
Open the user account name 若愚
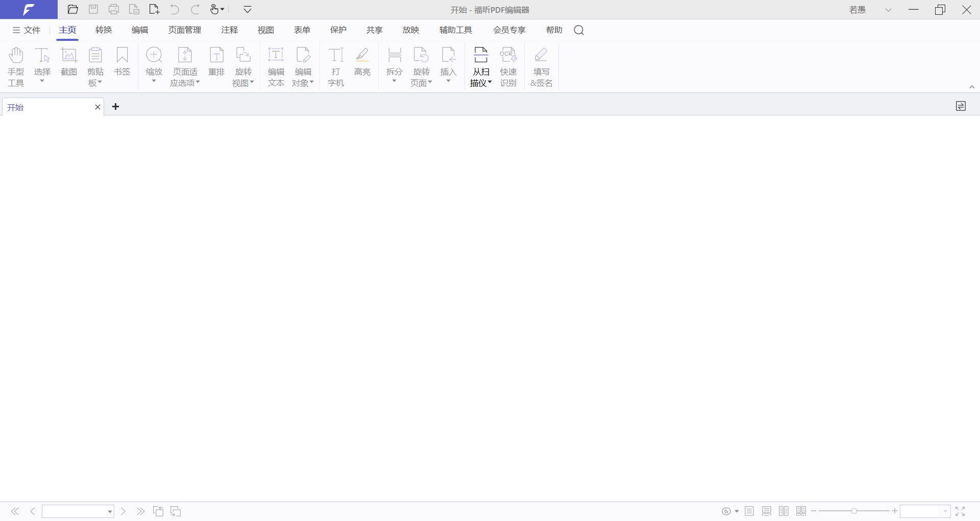coord(857,10)
